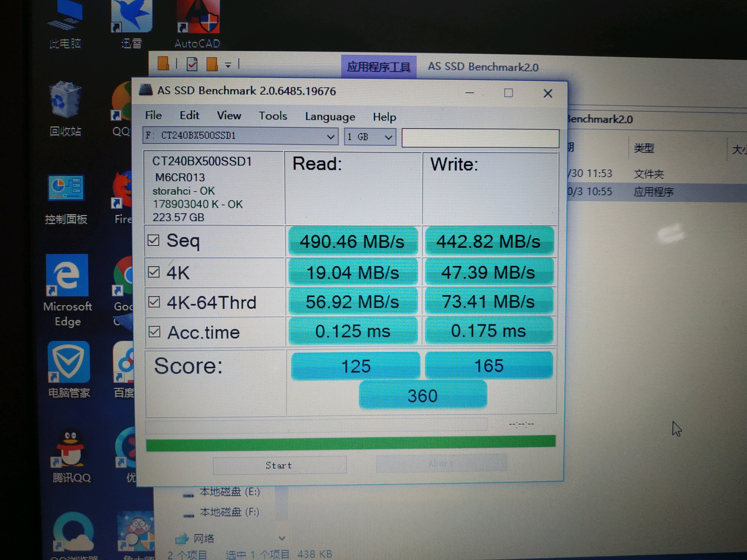Open the View menu
This screenshot has height=560, width=747.
pos(229,115)
